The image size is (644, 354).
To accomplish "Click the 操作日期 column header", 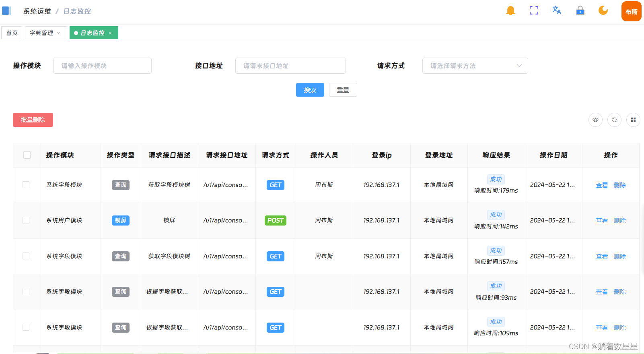I will point(553,155).
